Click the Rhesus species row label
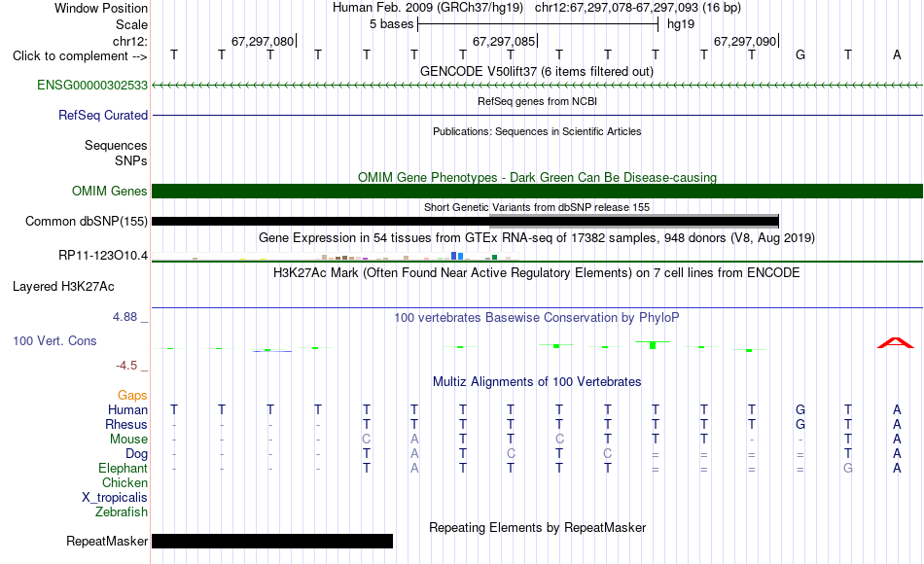The width and height of the screenshot is (924, 564). point(126,424)
